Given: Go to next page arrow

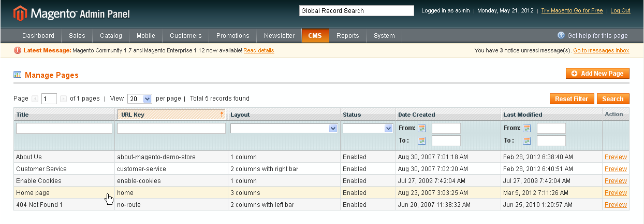Looking at the screenshot, I should [63, 99].
